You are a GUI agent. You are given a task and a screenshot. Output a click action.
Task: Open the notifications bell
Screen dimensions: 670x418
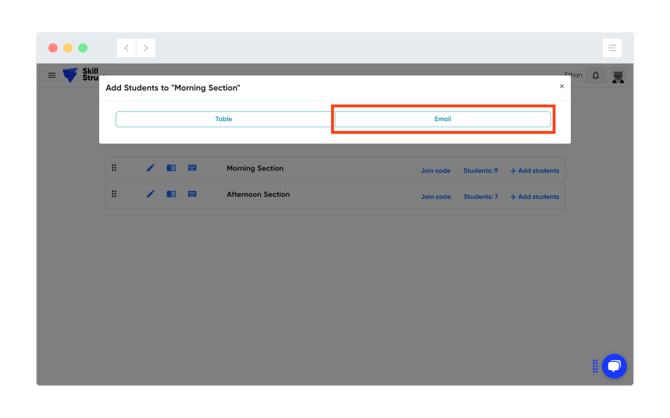pos(596,75)
